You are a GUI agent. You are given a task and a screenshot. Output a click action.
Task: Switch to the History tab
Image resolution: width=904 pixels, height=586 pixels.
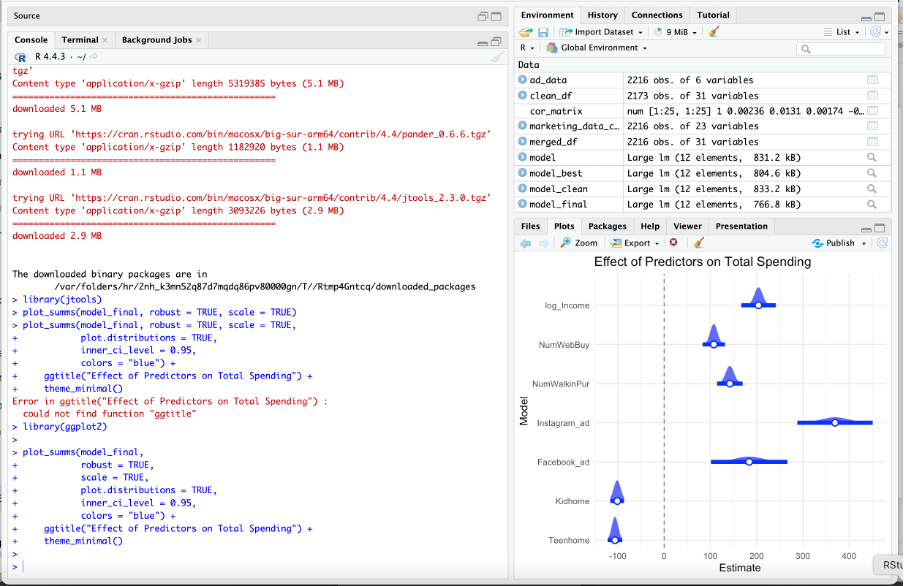pos(602,15)
